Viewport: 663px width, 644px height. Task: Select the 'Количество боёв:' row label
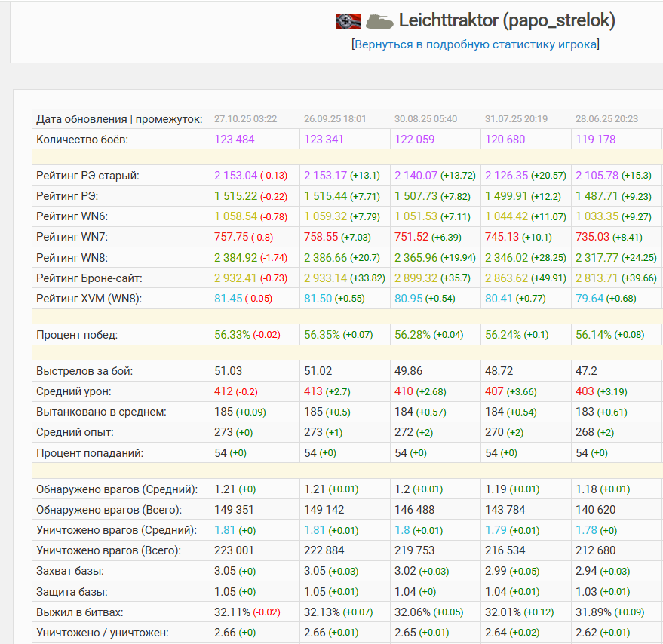(82, 140)
